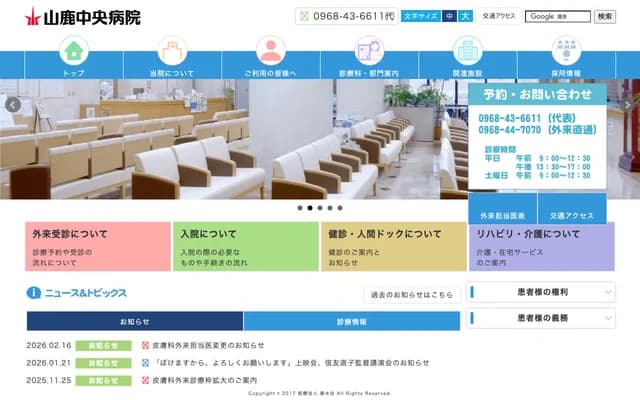Open 健診・人間ドックについて yellow card
640x400 pixels.
(394, 247)
